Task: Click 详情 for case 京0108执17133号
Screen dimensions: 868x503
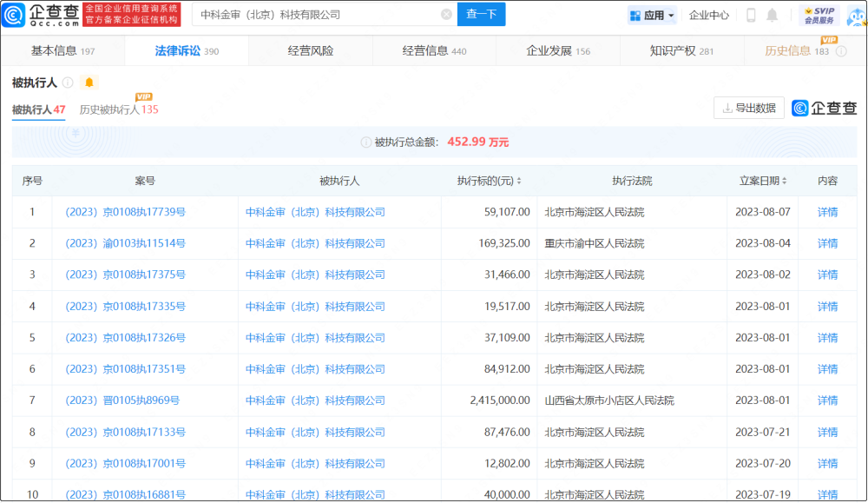Action: point(827,432)
